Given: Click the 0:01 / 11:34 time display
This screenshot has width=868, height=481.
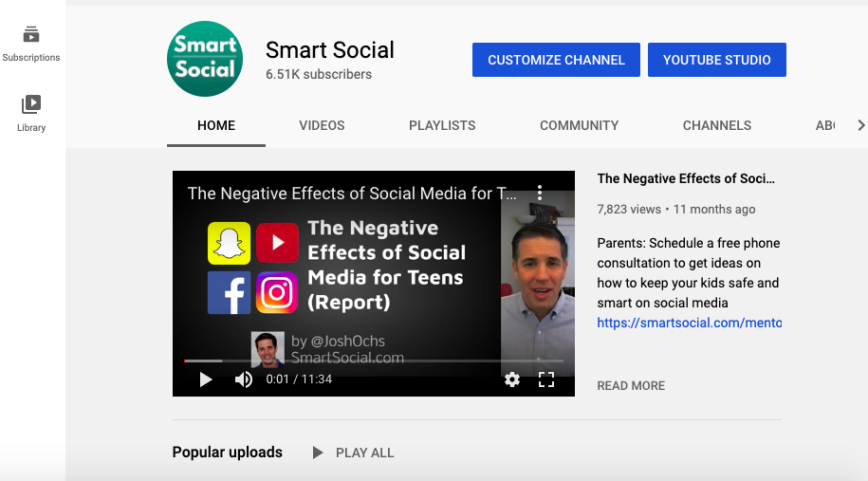Looking at the screenshot, I should (x=299, y=379).
